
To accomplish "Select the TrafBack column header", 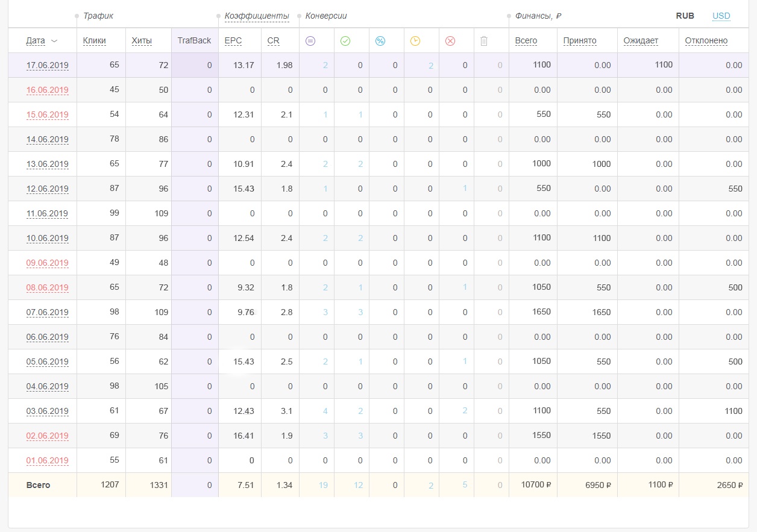I will [194, 41].
